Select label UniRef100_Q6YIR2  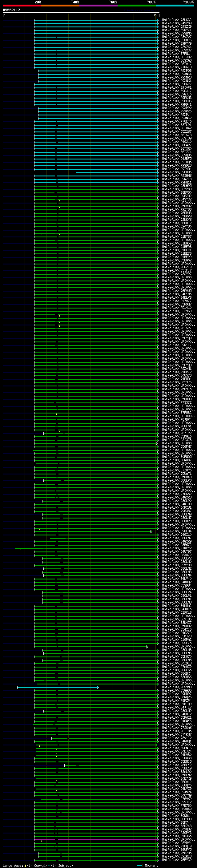coord(177,433)
